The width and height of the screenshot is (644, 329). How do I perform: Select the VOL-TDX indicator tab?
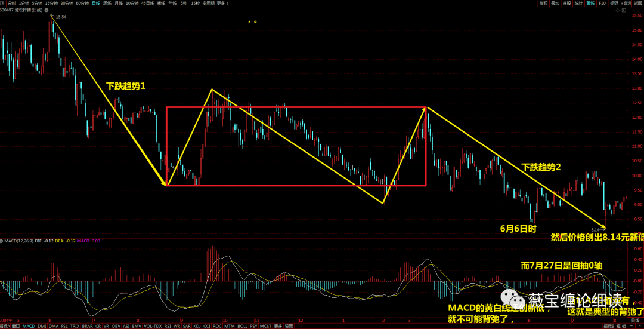tap(153, 326)
